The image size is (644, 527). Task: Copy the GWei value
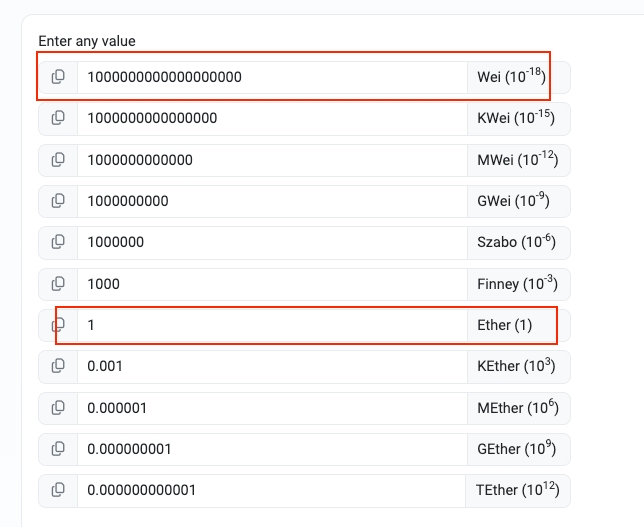tap(58, 201)
